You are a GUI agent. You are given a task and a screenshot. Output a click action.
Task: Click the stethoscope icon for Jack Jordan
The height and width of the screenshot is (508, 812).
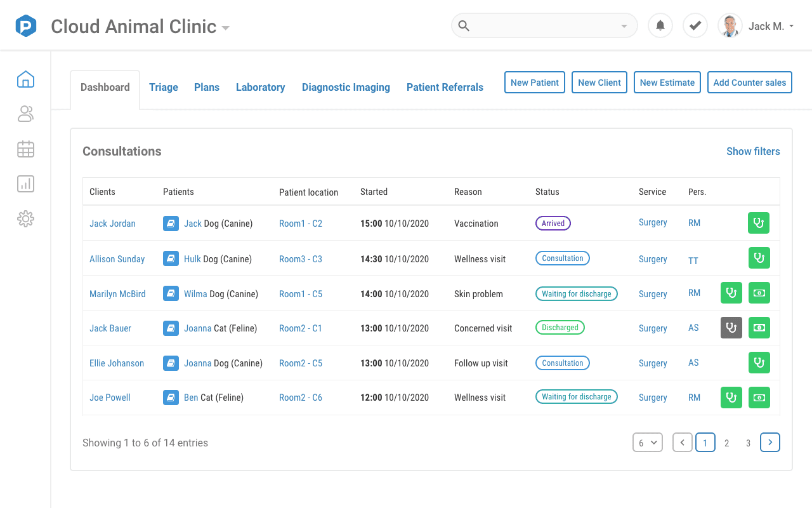coord(759,223)
